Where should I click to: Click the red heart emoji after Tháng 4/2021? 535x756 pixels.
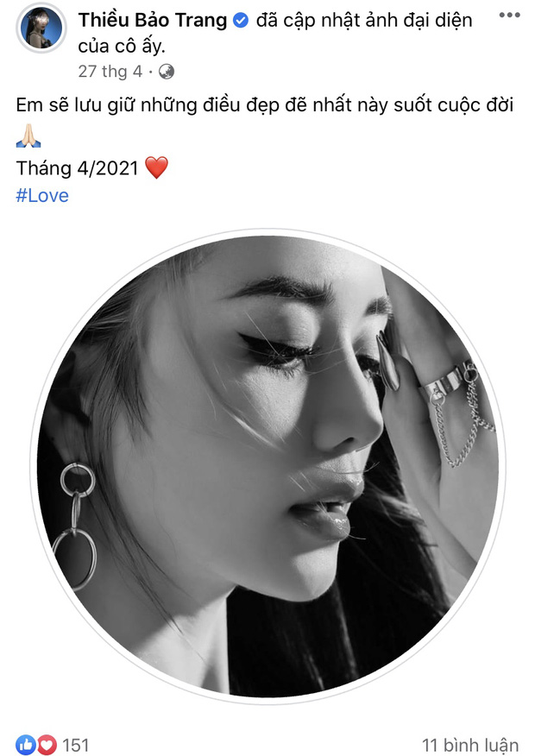click(x=156, y=167)
